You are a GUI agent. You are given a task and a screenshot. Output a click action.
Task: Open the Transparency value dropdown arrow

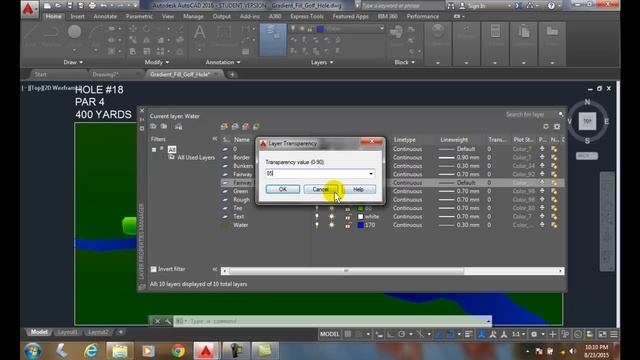pyautogui.click(x=371, y=173)
